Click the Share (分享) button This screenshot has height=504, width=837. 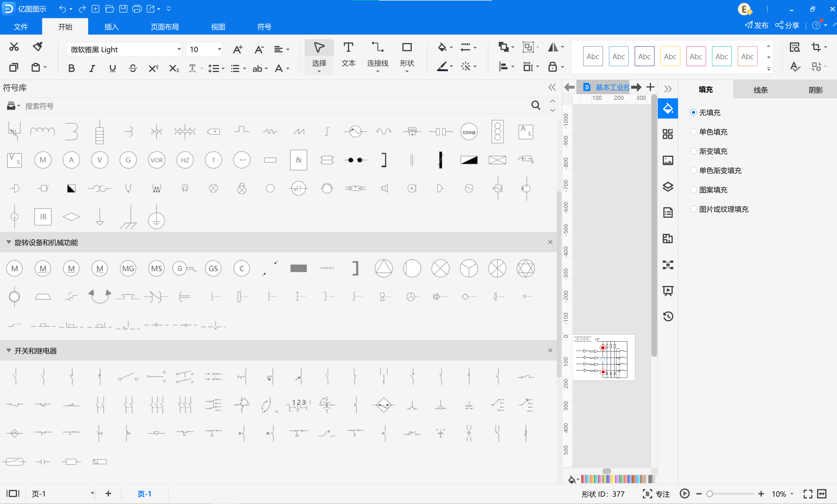788,25
